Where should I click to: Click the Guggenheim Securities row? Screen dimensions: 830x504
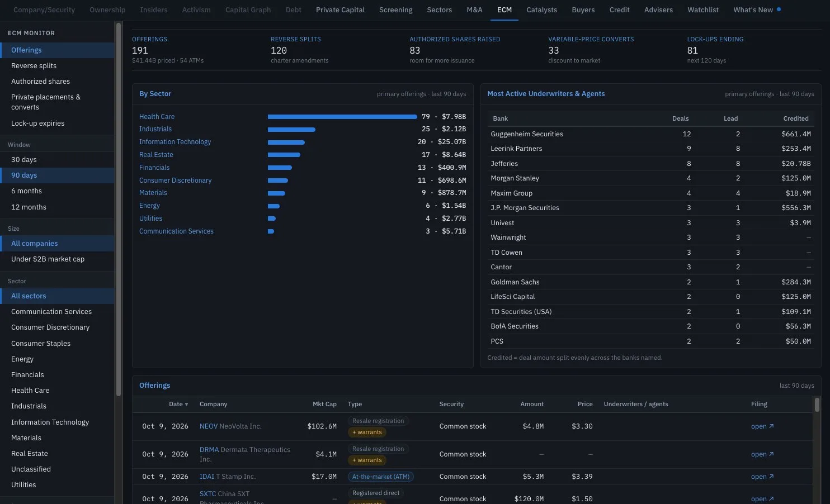[x=650, y=134]
